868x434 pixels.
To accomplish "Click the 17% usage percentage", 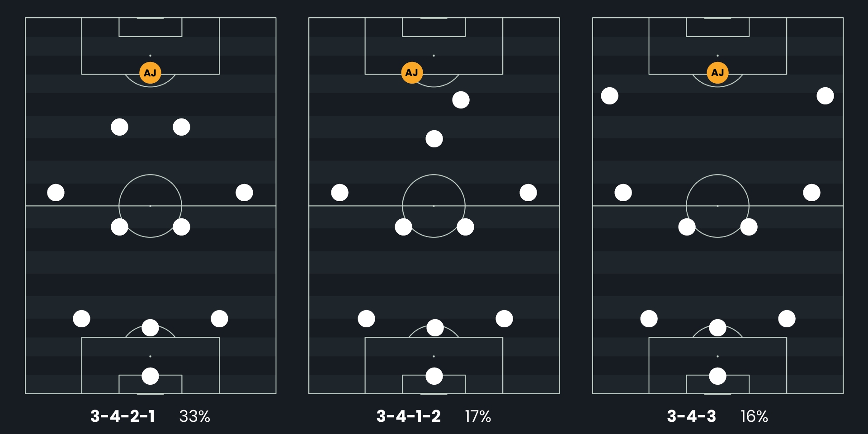I will [478, 416].
